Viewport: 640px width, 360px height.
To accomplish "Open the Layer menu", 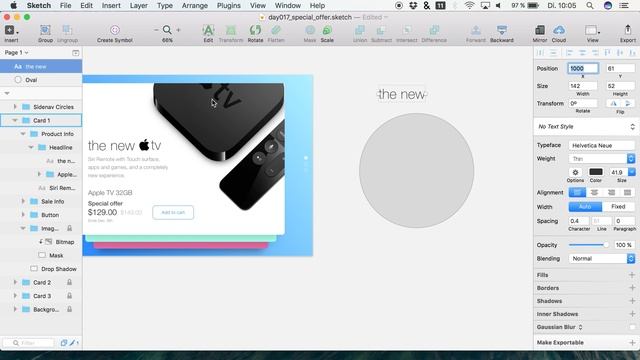I will click(x=139, y=6).
